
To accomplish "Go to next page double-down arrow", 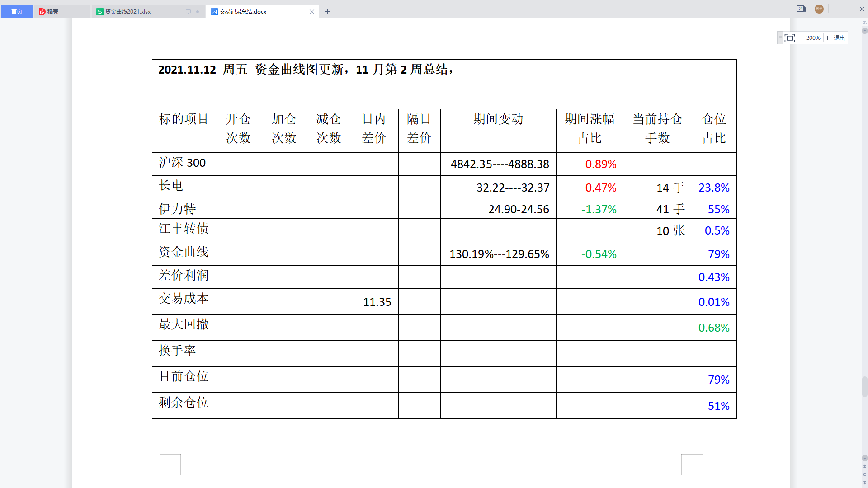I will pos(864,483).
